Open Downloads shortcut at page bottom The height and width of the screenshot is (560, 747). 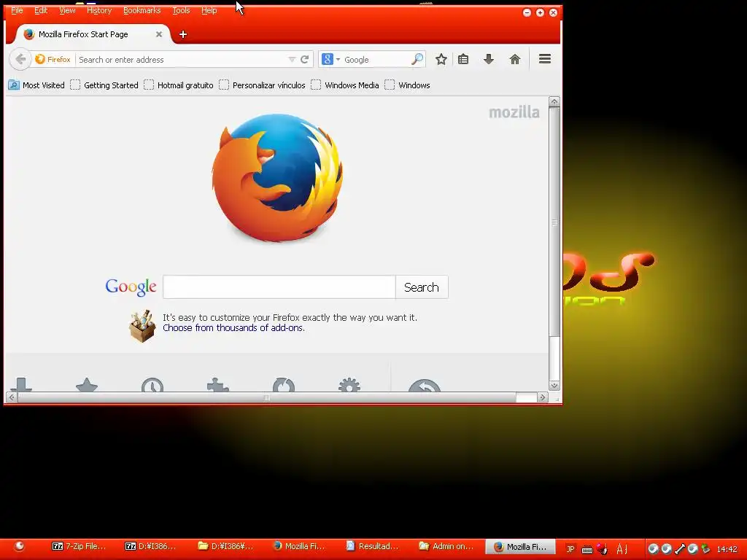pyautogui.click(x=21, y=384)
